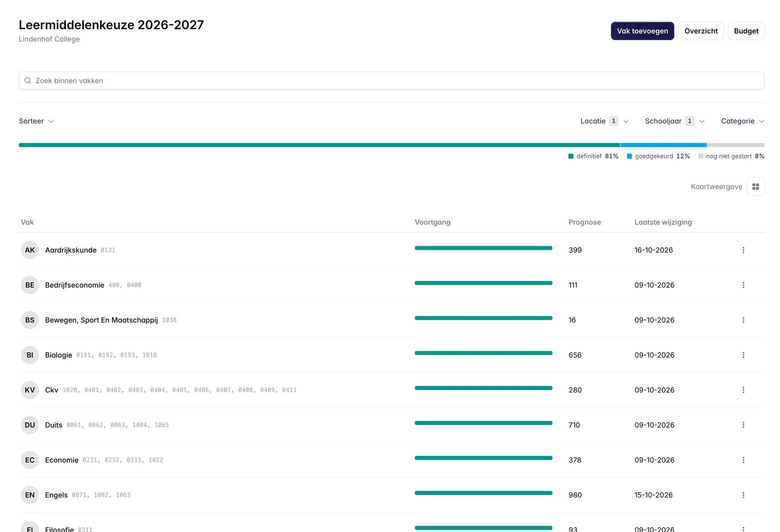Click the Engels prognose value 980
Screen dimensions: 780x532
point(575,495)
